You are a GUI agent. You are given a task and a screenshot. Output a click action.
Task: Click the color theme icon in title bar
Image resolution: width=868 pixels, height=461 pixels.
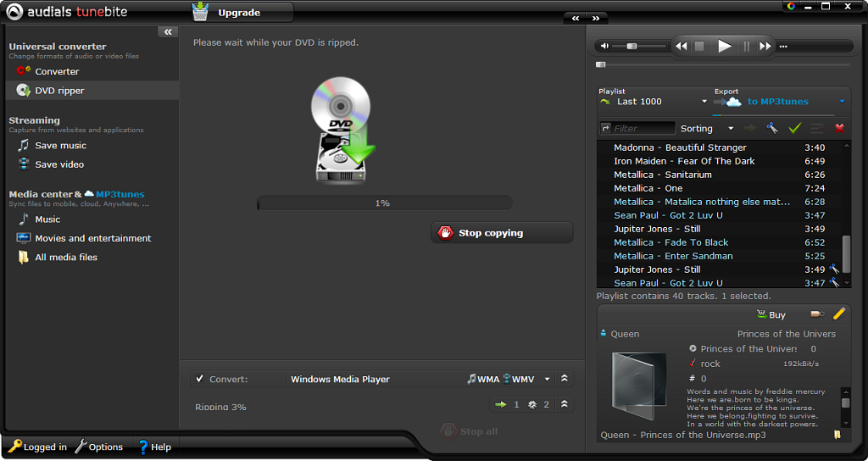point(791,6)
